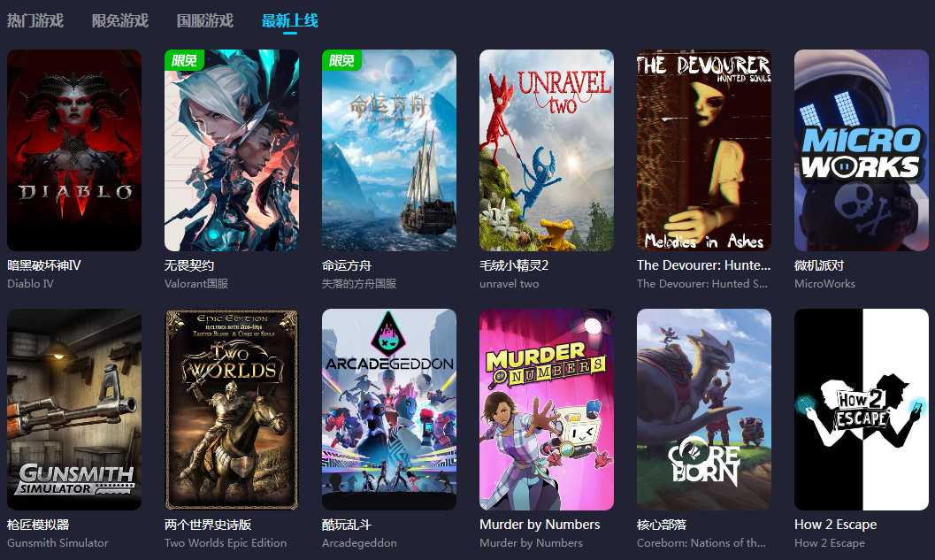935x560 pixels.
Task: Click the 毛绒小精灵2 game title
Action: (x=514, y=265)
